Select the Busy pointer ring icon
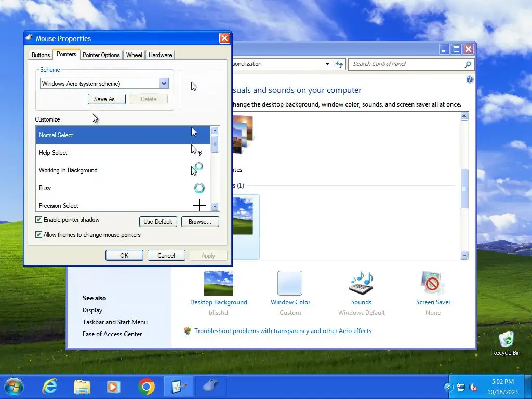 pos(199,188)
